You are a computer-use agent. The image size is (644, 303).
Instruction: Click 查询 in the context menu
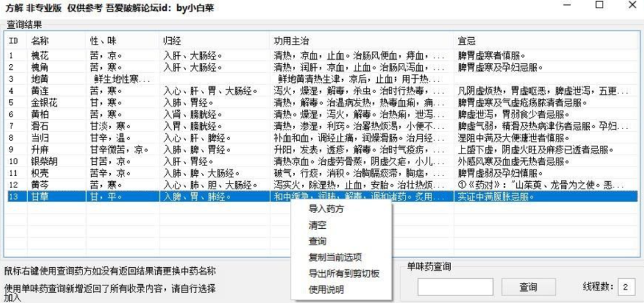click(317, 241)
